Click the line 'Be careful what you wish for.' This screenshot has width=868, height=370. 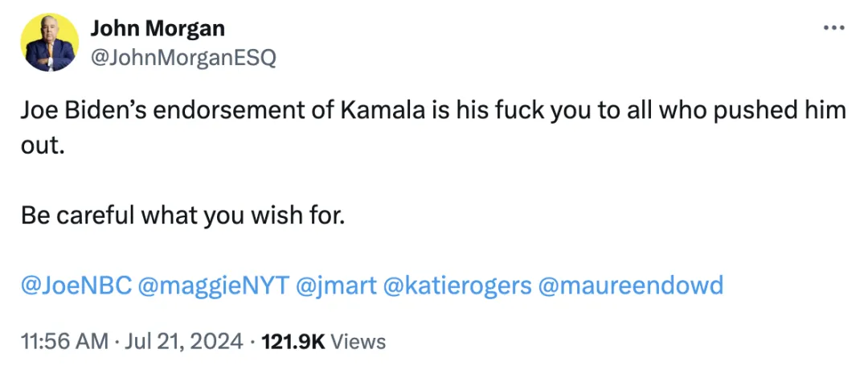(182, 216)
